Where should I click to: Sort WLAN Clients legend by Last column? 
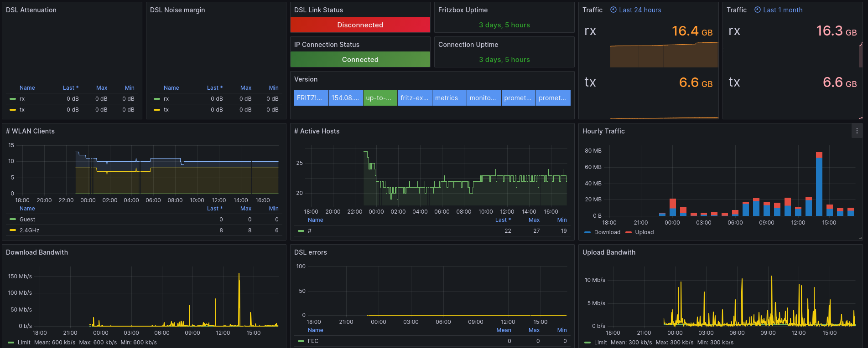click(x=215, y=209)
